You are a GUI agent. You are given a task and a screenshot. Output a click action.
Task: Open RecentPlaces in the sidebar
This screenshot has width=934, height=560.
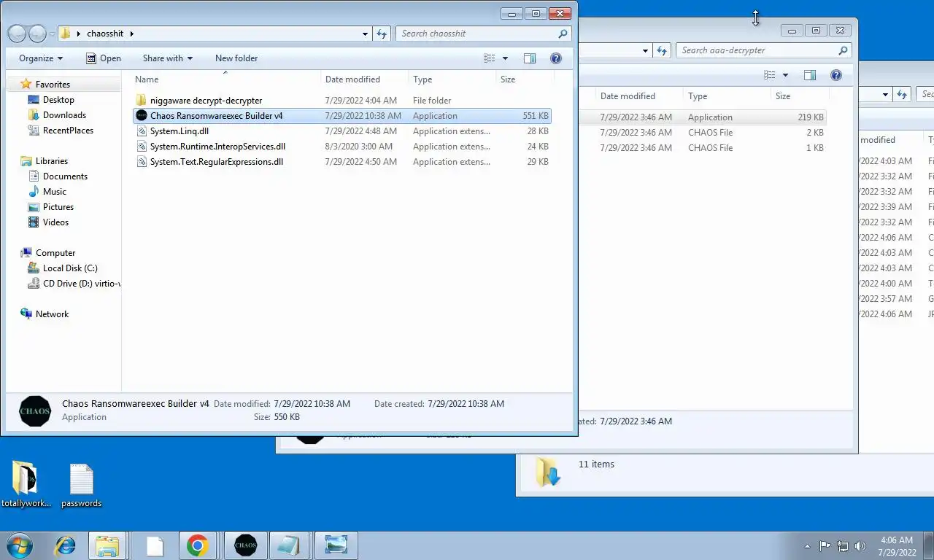[x=68, y=131]
